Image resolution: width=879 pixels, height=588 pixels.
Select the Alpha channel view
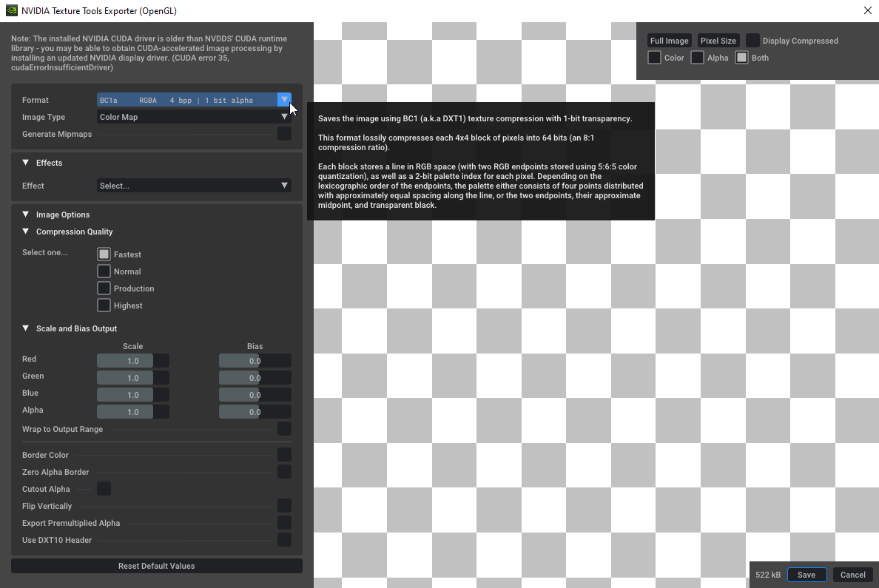coord(697,57)
